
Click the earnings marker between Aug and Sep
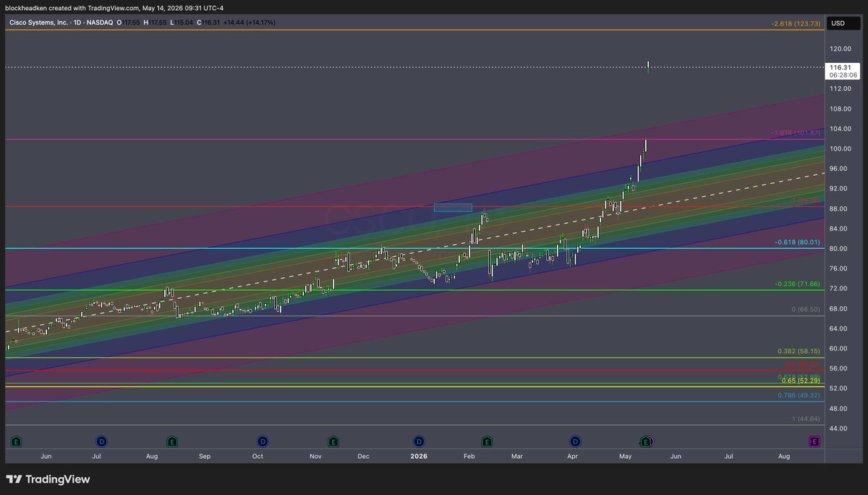click(172, 441)
